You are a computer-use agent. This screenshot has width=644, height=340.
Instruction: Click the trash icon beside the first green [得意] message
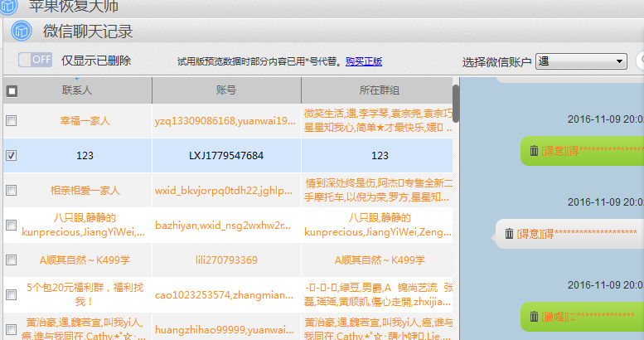[x=534, y=150]
